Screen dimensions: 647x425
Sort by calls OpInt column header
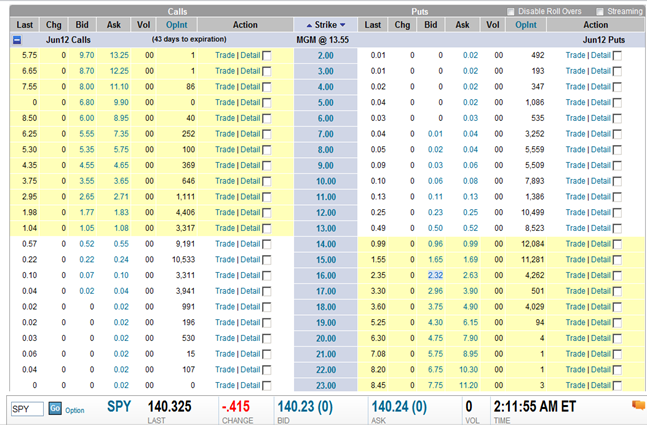pyautogui.click(x=177, y=25)
